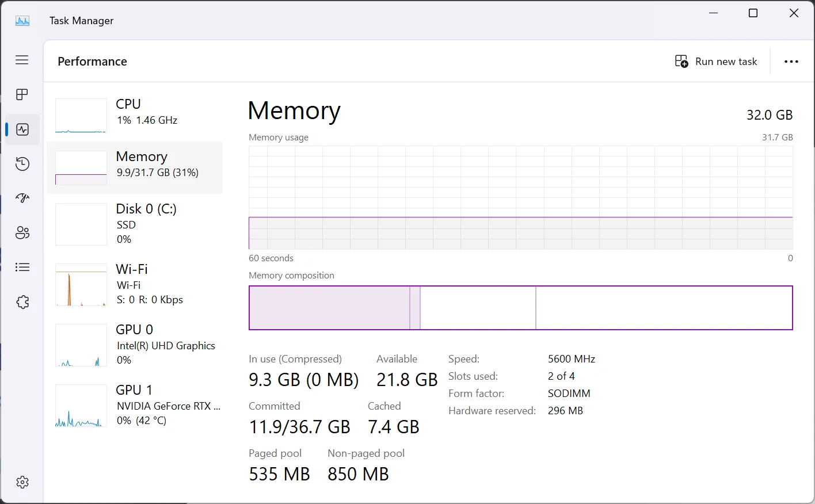Click the GPU 0 mini graph thumbnail

[x=81, y=345]
